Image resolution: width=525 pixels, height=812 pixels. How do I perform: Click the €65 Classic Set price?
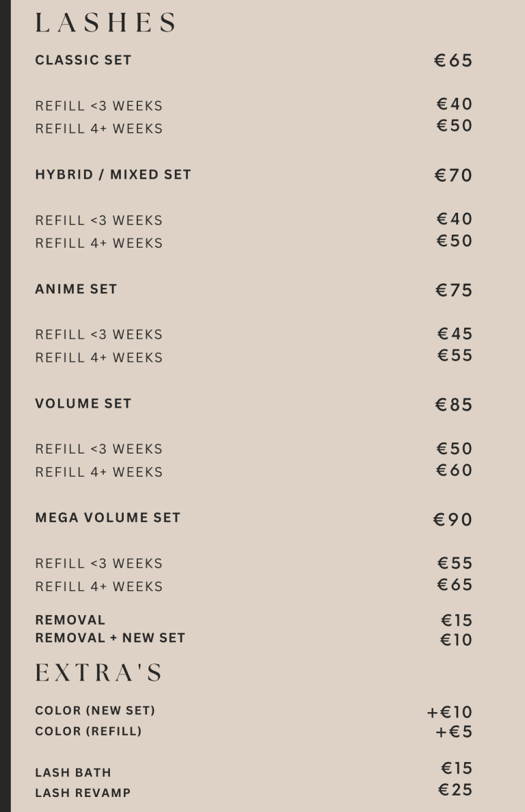453,61
